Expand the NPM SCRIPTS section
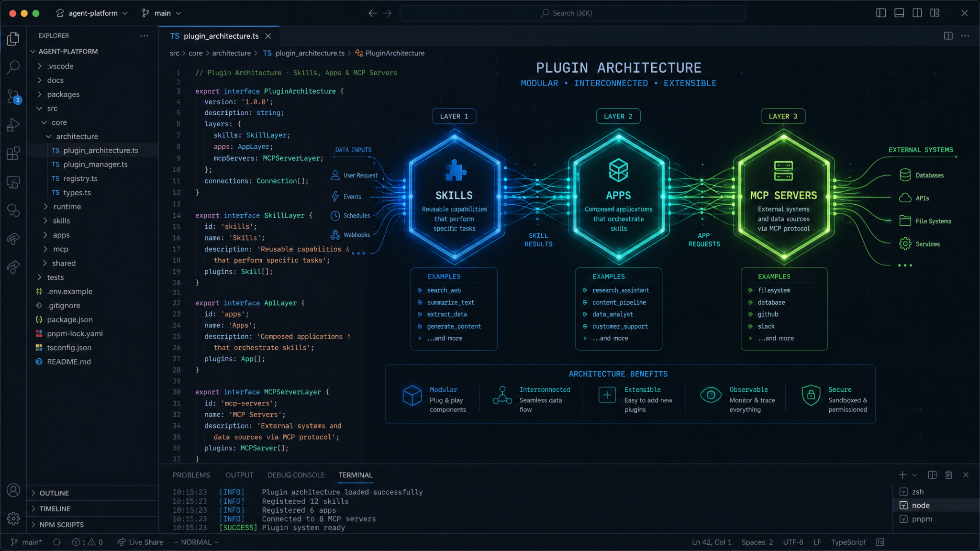The height and width of the screenshot is (551, 980). click(92, 525)
